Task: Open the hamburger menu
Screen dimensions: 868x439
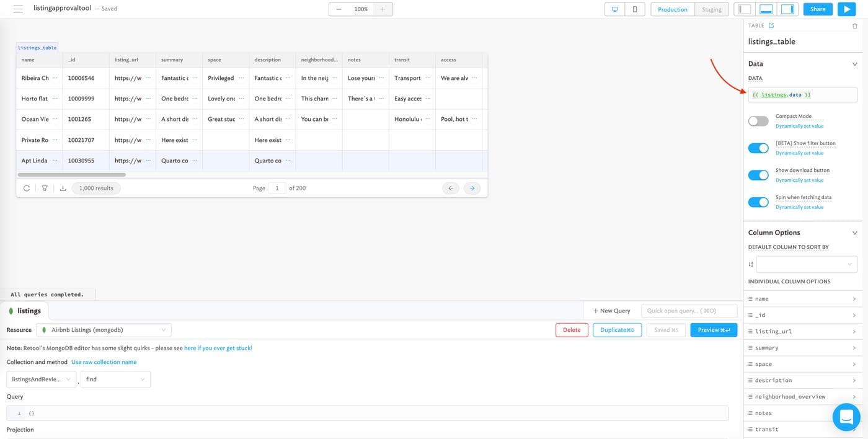Action: 18,9
